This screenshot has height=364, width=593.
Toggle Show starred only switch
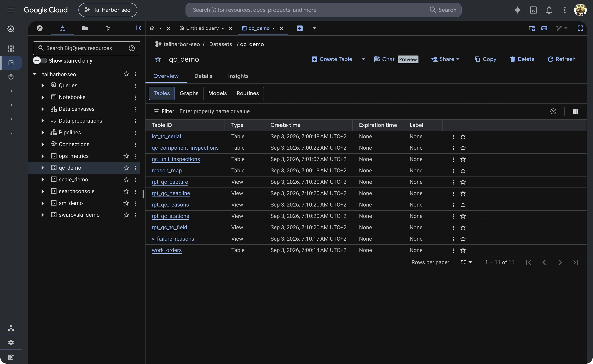40,60
